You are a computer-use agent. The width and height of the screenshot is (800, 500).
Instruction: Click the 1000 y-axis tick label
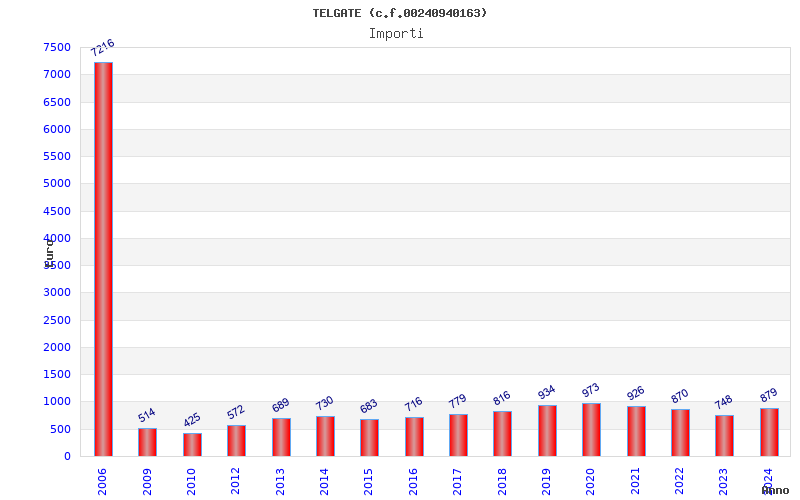(x=57, y=402)
